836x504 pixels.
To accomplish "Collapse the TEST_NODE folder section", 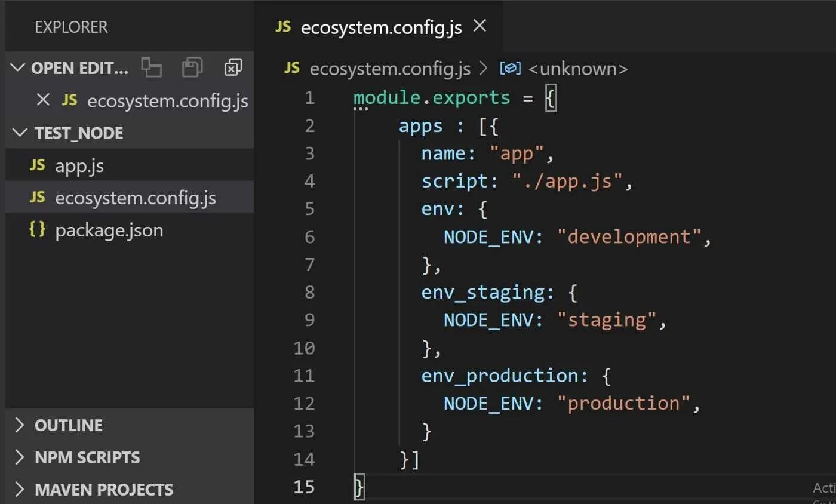I will pyautogui.click(x=19, y=132).
